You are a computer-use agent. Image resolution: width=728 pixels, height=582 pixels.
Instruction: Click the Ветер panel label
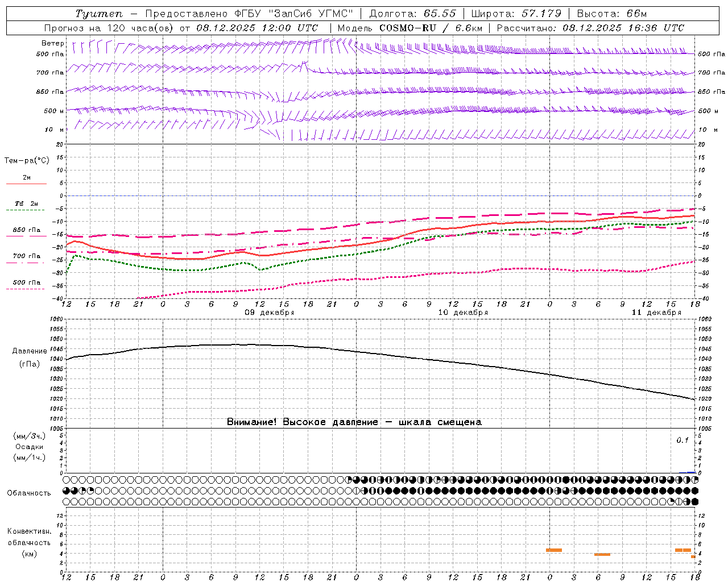click(x=52, y=43)
